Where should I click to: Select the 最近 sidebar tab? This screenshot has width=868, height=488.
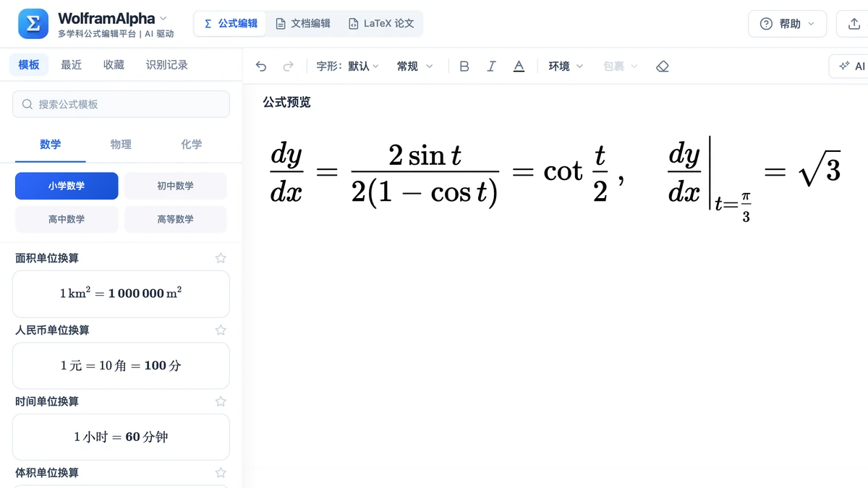pyautogui.click(x=71, y=65)
